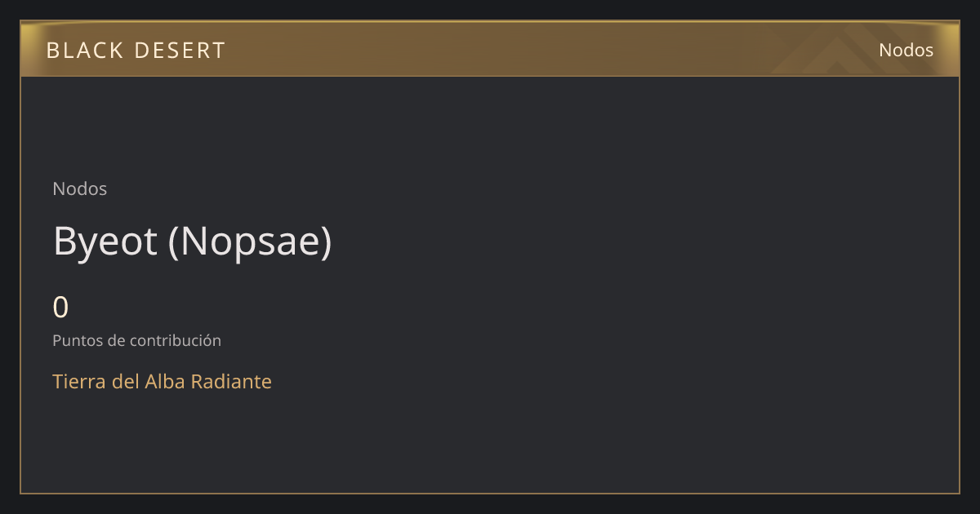Click the word BLACK in the header
980x514 pixels.
pyautogui.click(x=84, y=51)
